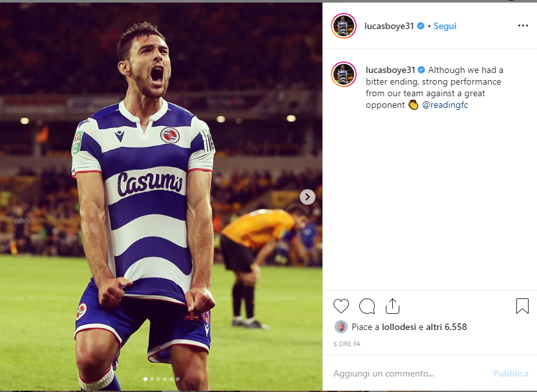
Task: Open the lucasboye31 profile picture in the header
Action: click(344, 26)
